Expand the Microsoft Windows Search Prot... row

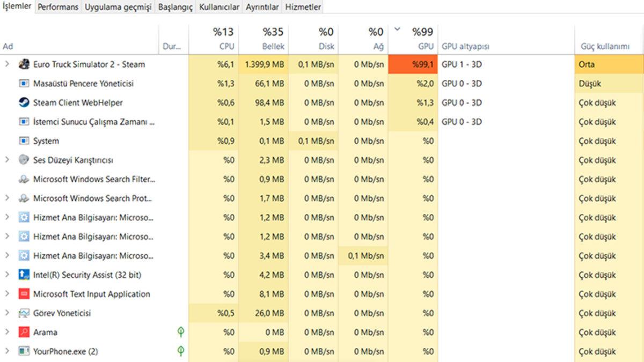point(7,198)
